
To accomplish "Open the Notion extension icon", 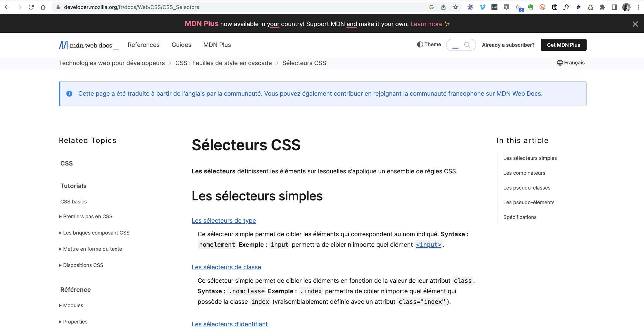I will [x=554, y=7].
